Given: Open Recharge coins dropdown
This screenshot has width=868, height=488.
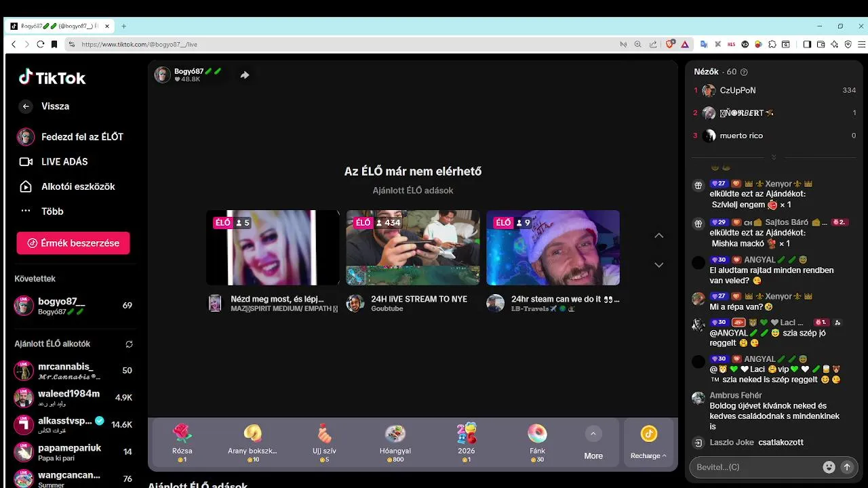Looking at the screenshot, I should pyautogui.click(x=649, y=443).
